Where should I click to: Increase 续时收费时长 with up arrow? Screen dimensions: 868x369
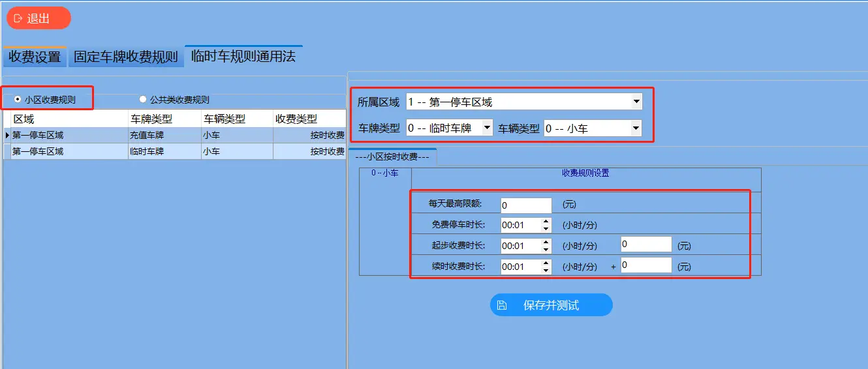(x=546, y=263)
